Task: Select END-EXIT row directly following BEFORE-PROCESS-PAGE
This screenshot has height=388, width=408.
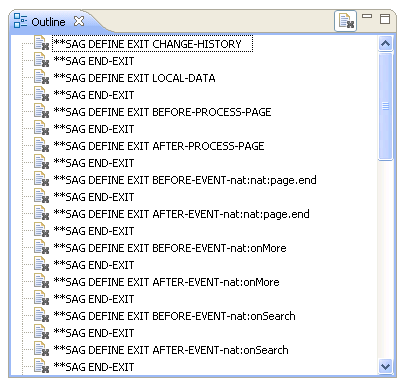Action: (94, 129)
